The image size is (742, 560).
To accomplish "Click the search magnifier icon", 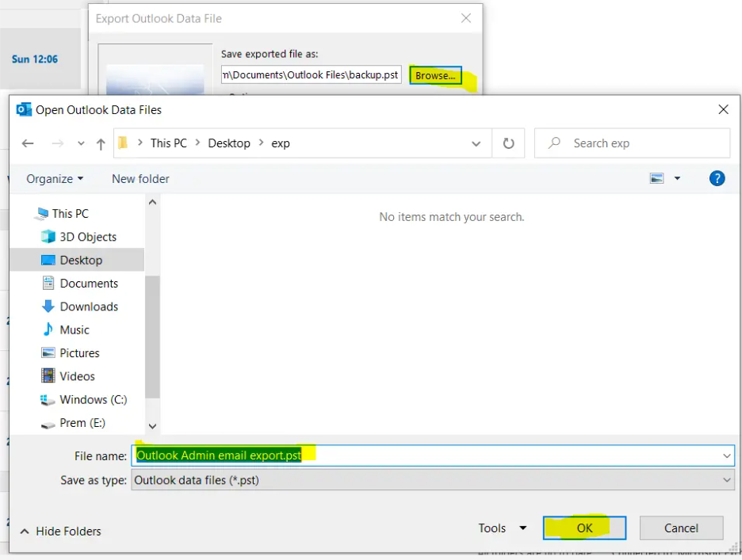I will coord(554,143).
